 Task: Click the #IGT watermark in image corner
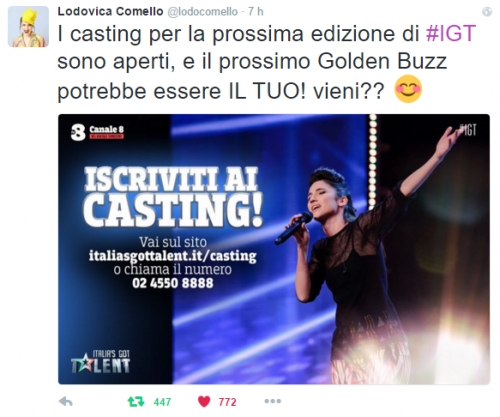[467, 129]
